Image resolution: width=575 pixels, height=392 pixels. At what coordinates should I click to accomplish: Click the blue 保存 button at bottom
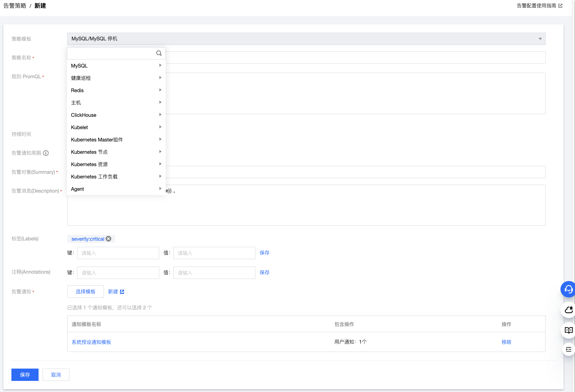25,375
